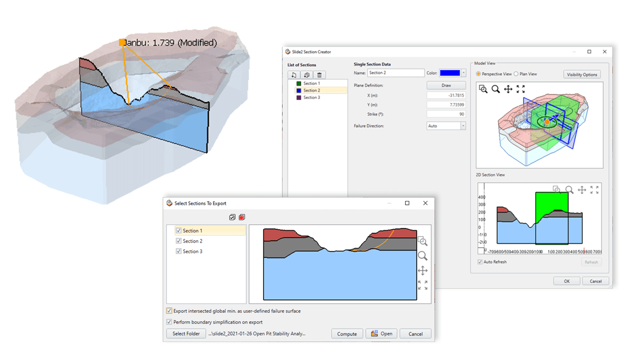Click the Strike angle field
The image size is (644, 362).
pyautogui.click(x=446, y=114)
